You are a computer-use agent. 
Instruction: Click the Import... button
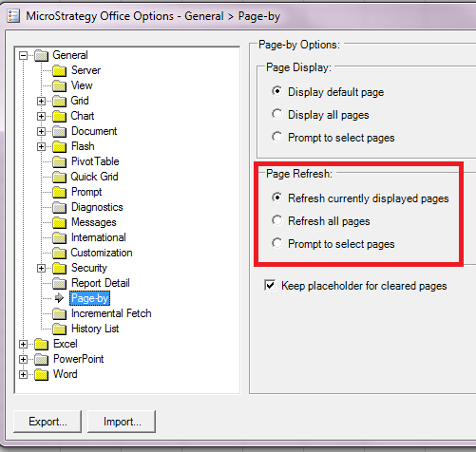[122, 422]
